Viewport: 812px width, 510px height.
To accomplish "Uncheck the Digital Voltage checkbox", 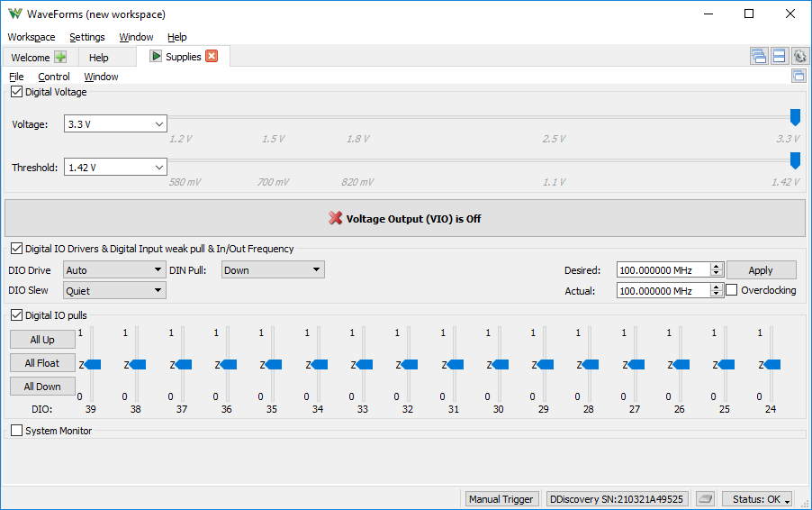I will (x=16, y=92).
